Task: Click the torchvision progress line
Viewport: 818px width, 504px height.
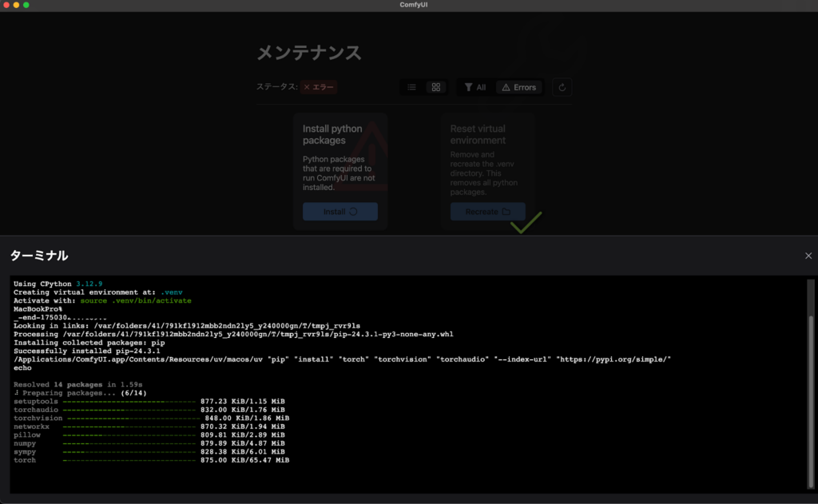Action: pos(151,418)
